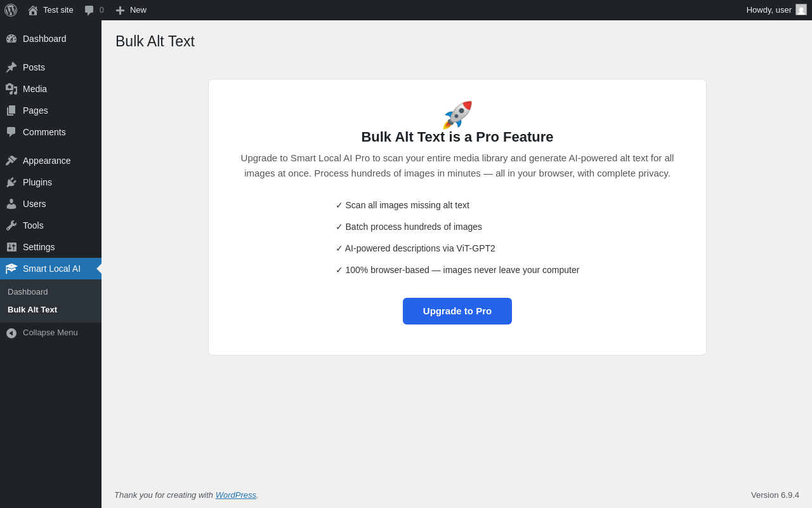This screenshot has height=508, width=812.
Task: Go to the Posts menu
Action: click(x=51, y=67)
